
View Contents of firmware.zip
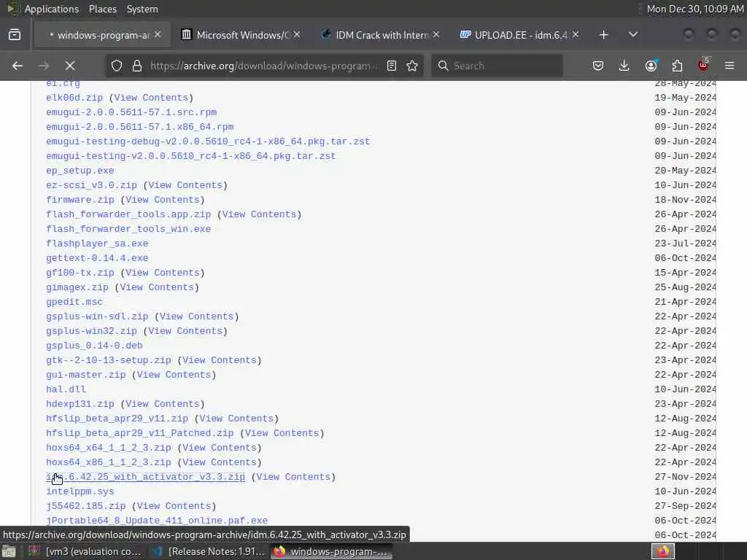click(163, 200)
